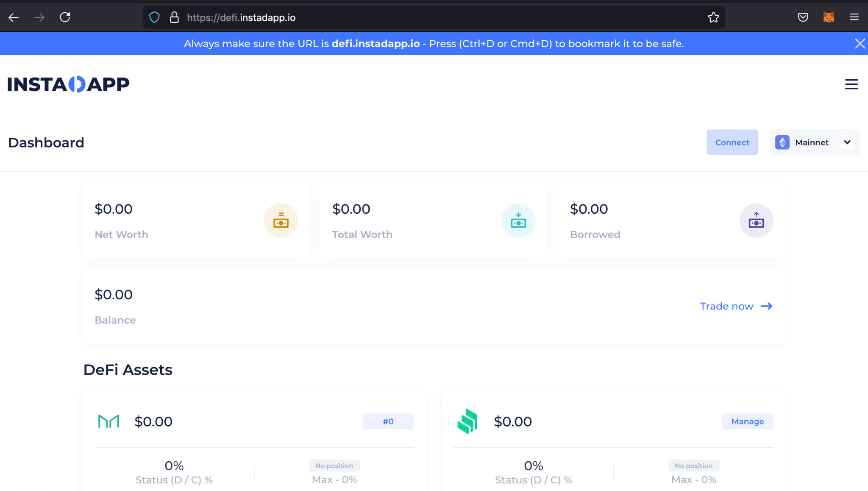Click the Mainnet dropdown chevron arrow
This screenshot has height=491, width=868.
pyautogui.click(x=847, y=142)
